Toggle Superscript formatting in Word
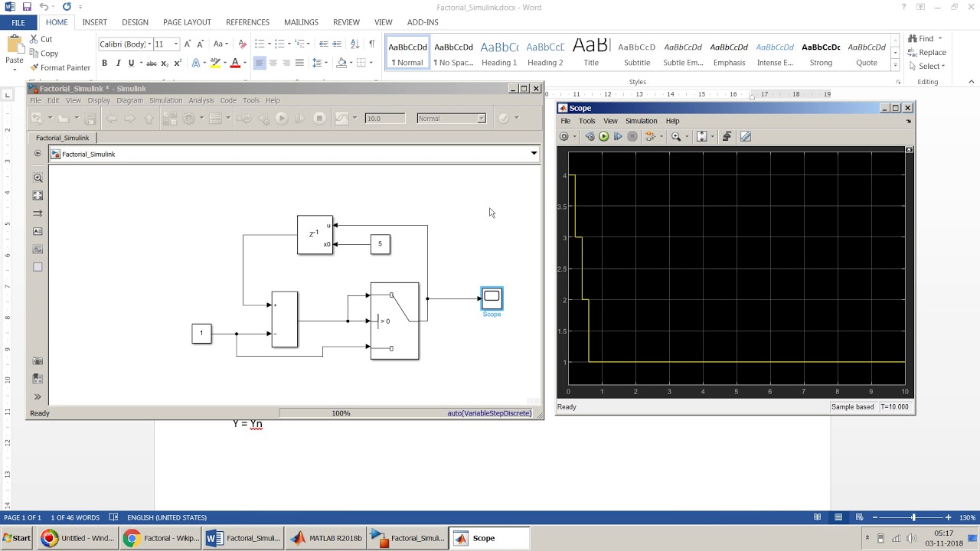The image size is (980, 551). click(177, 63)
